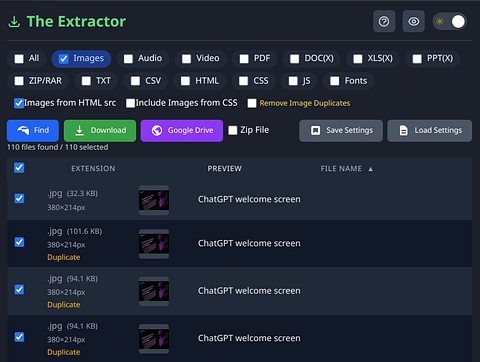Click the Save Settings bookmark button
Screen dimensions: 480x362
pyautogui.click(x=341, y=130)
